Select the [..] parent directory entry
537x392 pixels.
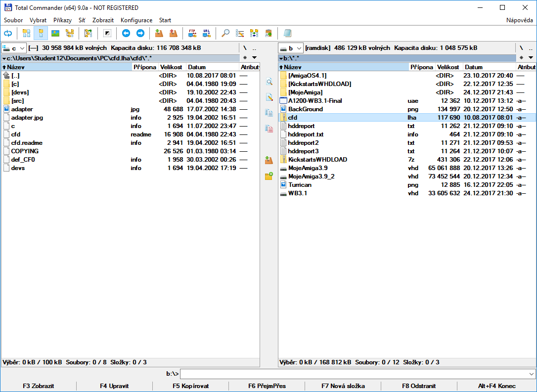[130, 76]
